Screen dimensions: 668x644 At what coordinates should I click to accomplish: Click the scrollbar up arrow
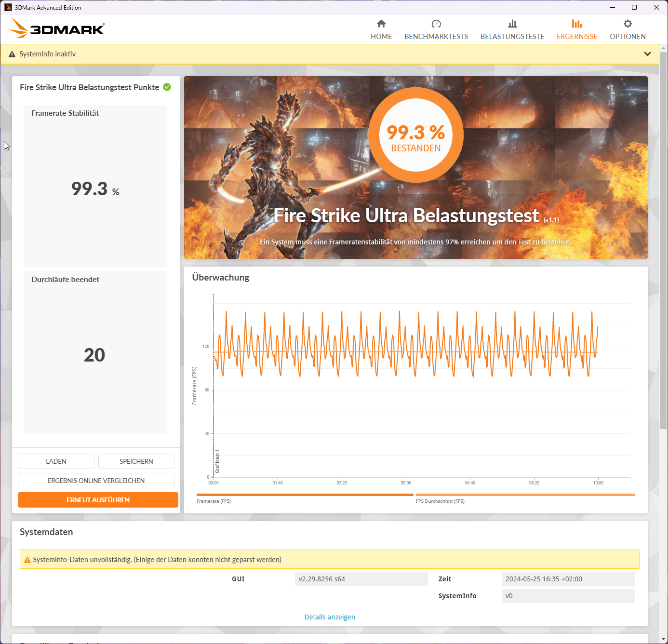[x=664, y=48]
